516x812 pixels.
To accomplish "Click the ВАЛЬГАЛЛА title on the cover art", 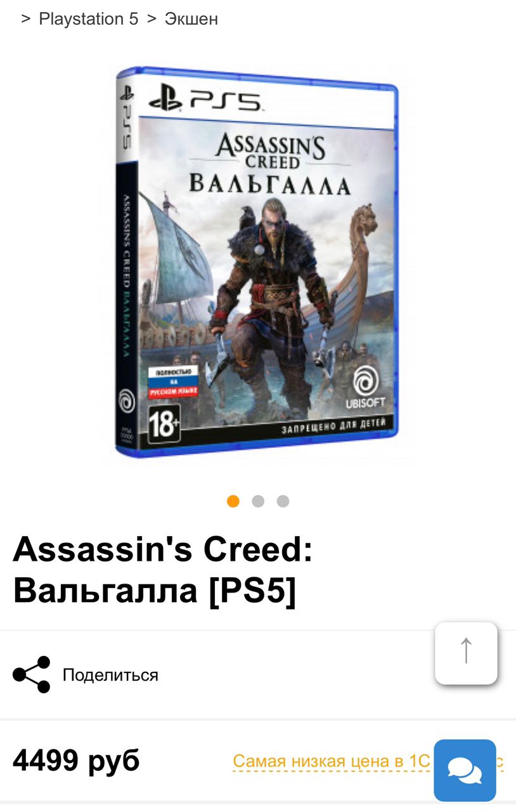I will [269, 183].
